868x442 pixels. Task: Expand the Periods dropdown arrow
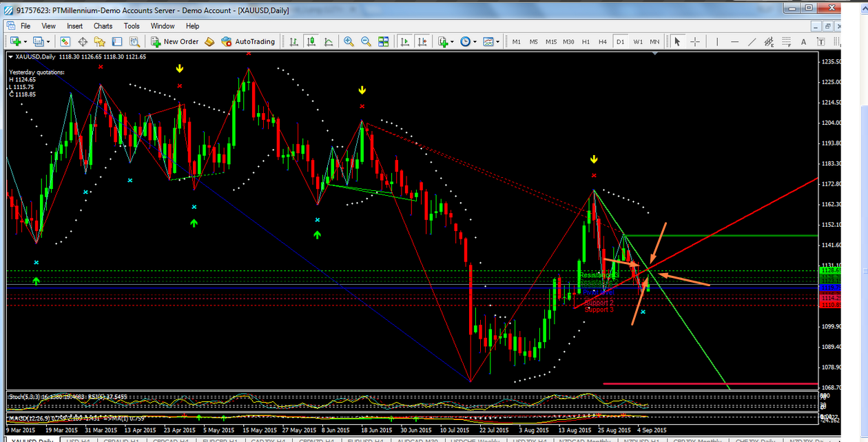click(x=475, y=41)
